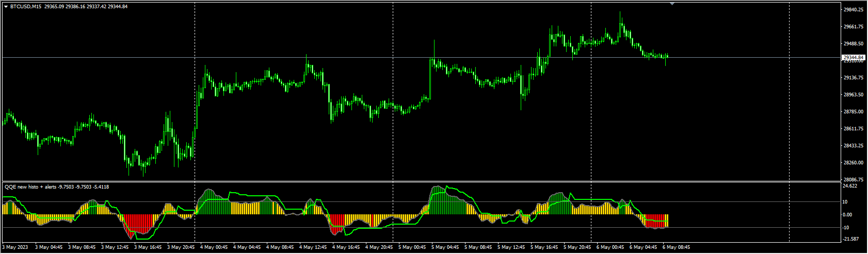This screenshot has height=254, width=868.
Task: Click the -21.587 indicator scale value
Action: click(850, 239)
